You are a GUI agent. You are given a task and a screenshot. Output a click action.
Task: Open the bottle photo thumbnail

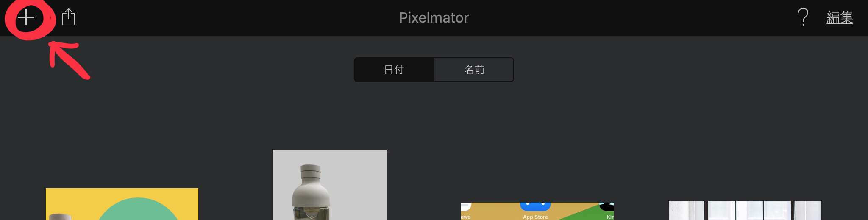(x=330, y=185)
